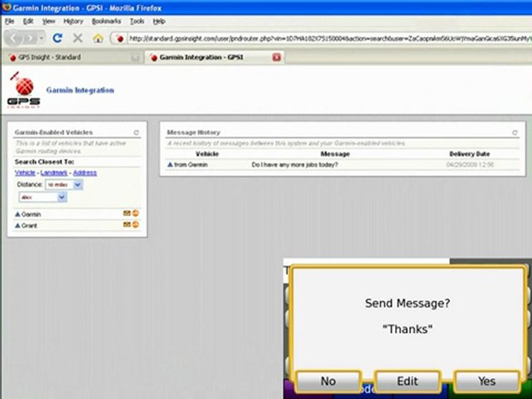Click the GPS Insight logo
Viewport: 532px width, 399px height.
coord(24,90)
